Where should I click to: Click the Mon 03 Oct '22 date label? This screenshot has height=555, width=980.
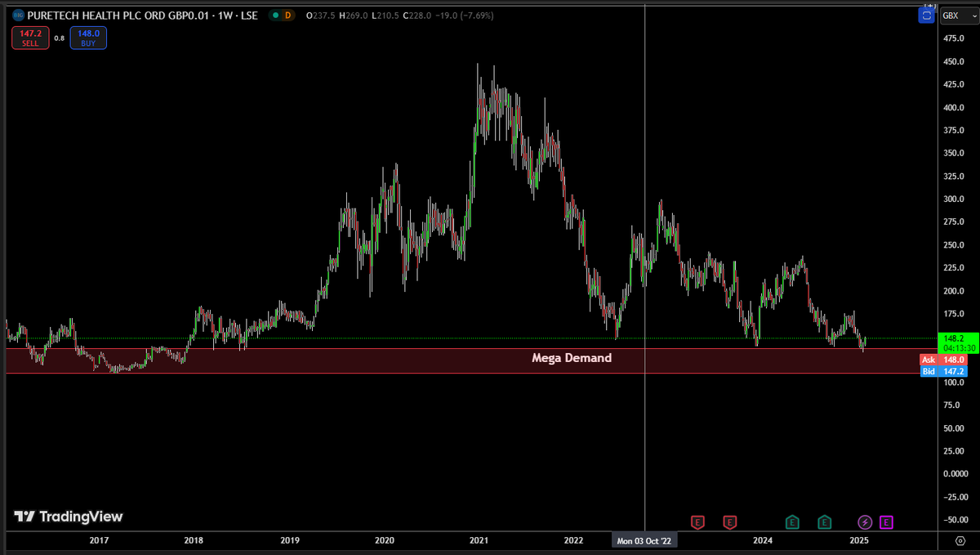coord(645,541)
